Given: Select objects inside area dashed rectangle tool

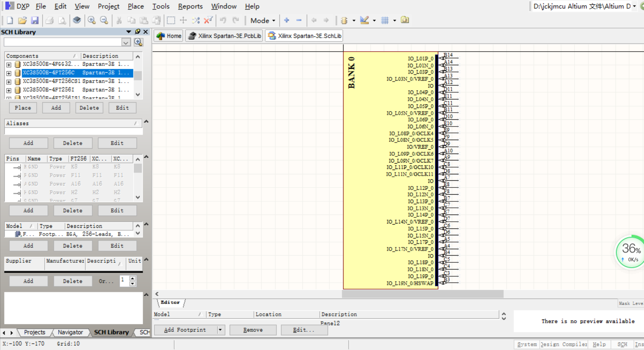Looking at the screenshot, I should (x=171, y=20).
